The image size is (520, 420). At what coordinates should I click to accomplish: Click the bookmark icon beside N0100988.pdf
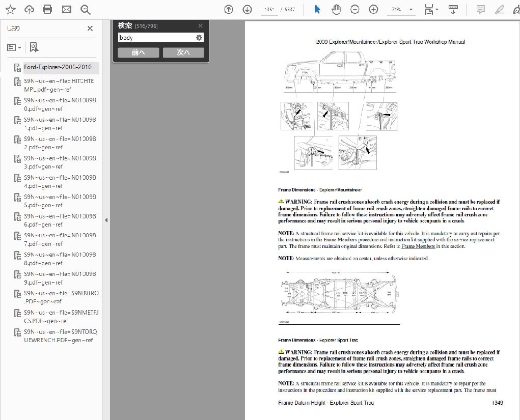tap(17, 255)
